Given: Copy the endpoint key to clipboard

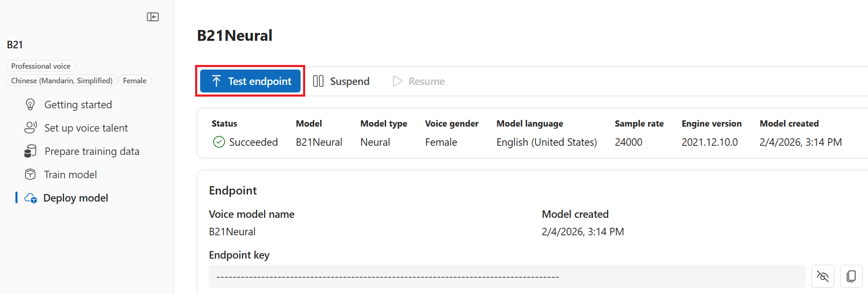Looking at the screenshot, I should pos(851,276).
